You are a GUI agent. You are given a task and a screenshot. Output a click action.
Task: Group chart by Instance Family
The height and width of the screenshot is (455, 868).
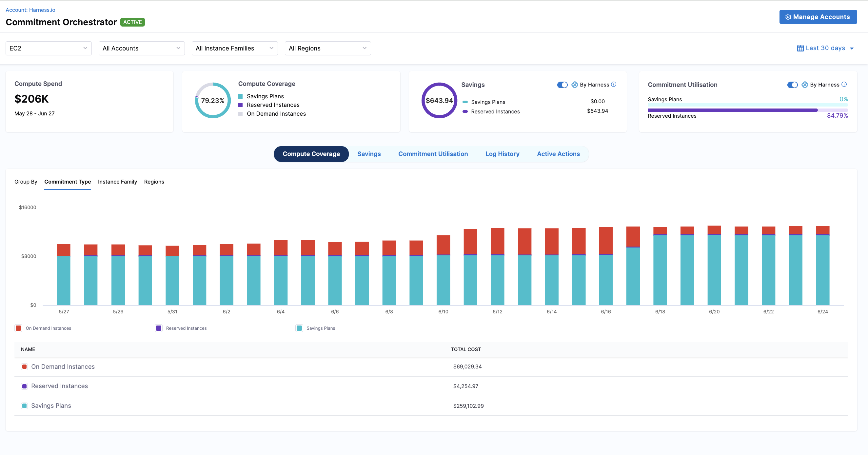coord(117,182)
